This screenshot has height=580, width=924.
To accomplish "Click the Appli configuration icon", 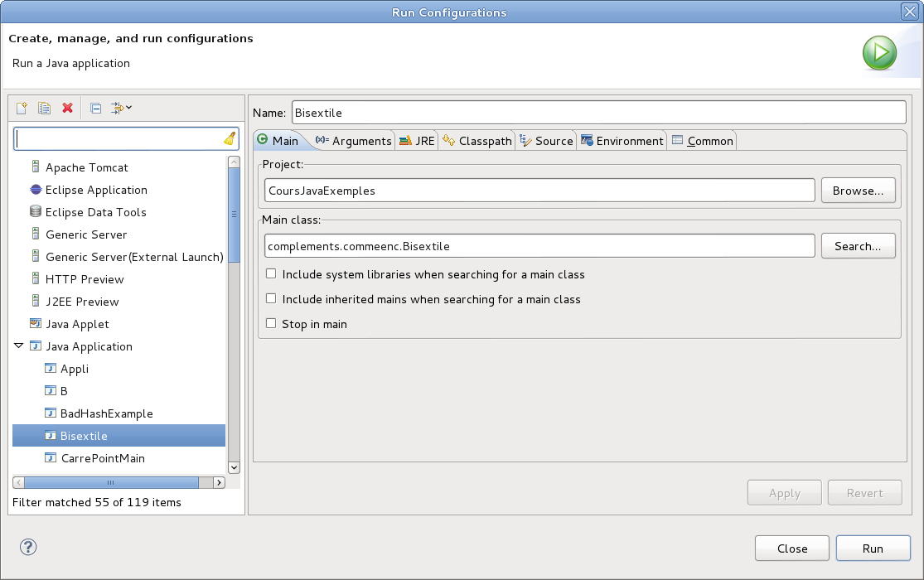I will pyautogui.click(x=50, y=369).
